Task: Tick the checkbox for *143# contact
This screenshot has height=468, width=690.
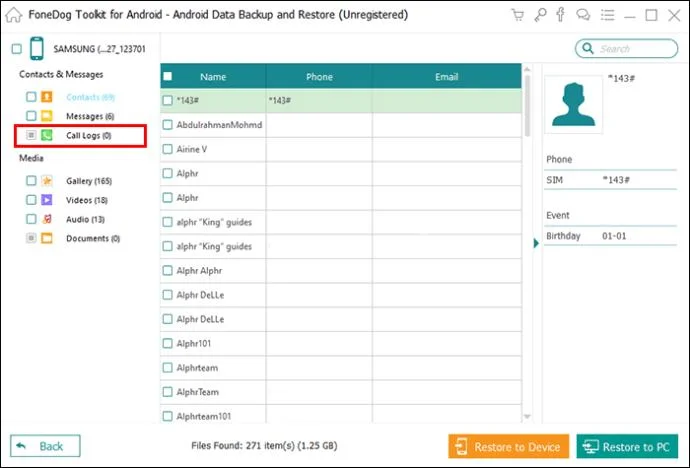Action: (x=168, y=100)
